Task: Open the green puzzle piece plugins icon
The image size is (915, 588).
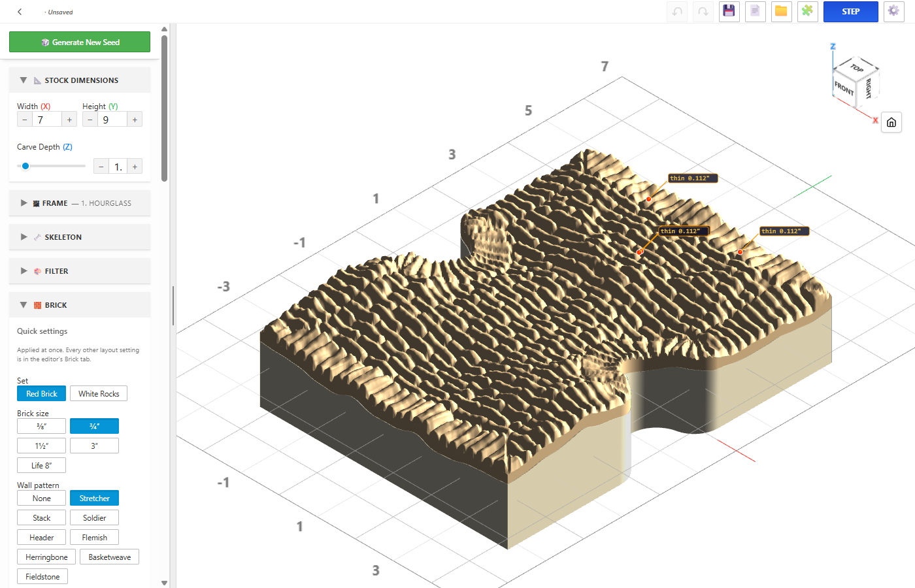Action: [808, 11]
